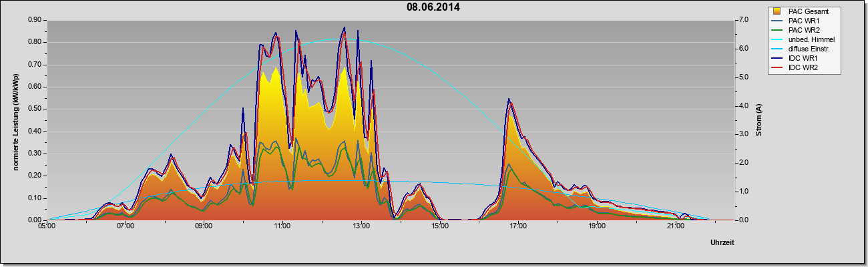Select the PAC WR1 legend entry
Viewport: 868px width, 267px height.
(803, 21)
